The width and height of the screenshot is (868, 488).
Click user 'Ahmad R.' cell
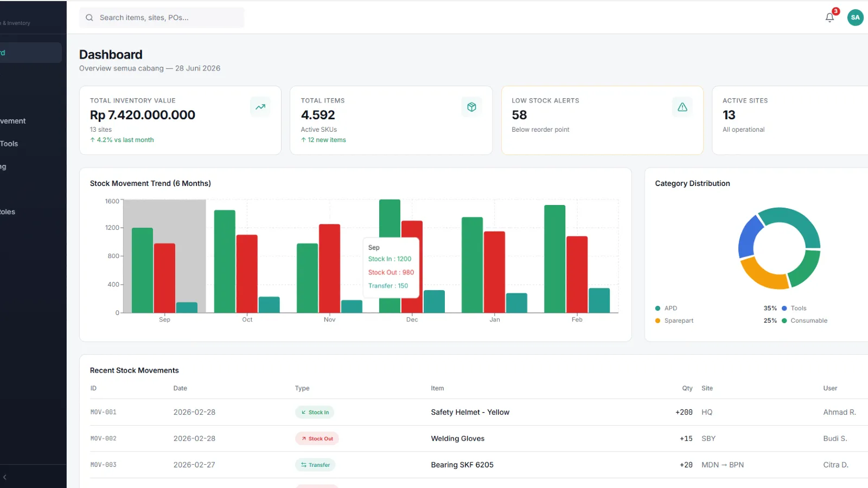[839, 412]
